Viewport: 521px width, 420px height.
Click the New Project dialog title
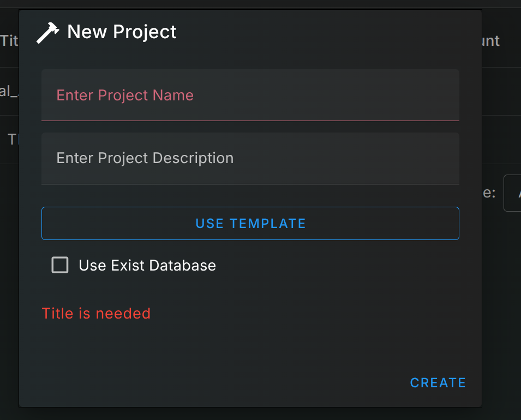pyautogui.click(x=122, y=32)
